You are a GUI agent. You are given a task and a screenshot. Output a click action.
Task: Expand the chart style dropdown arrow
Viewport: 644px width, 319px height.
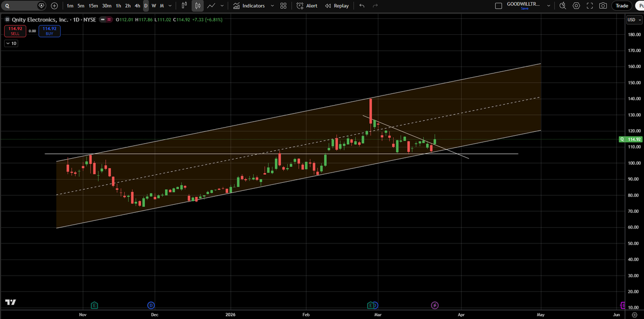tap(222, 6)
